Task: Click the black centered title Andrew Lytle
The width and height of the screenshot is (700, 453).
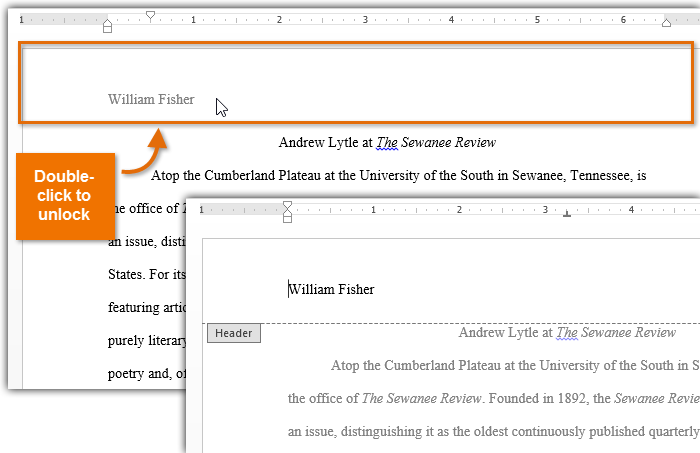Action: pyautogui.click(x=386, y=143)
